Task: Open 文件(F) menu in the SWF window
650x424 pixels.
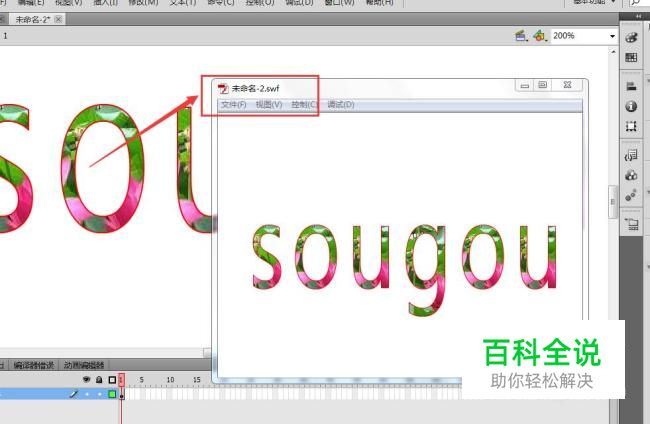Action: pyautogui.click(x=233, y=104)
